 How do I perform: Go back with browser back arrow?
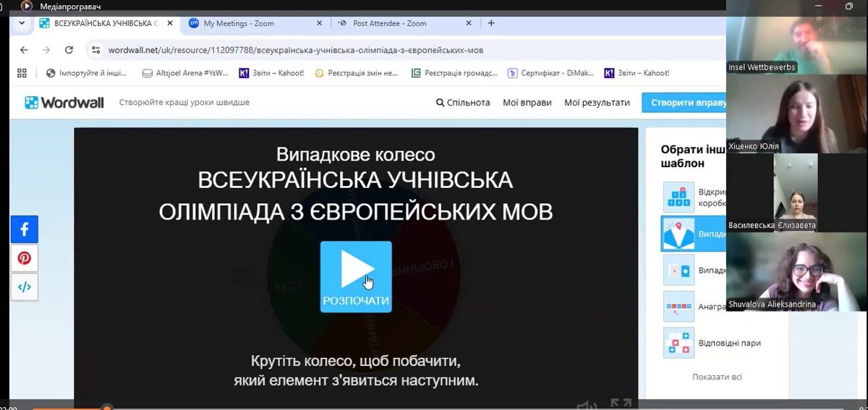[x=24, y=50]
